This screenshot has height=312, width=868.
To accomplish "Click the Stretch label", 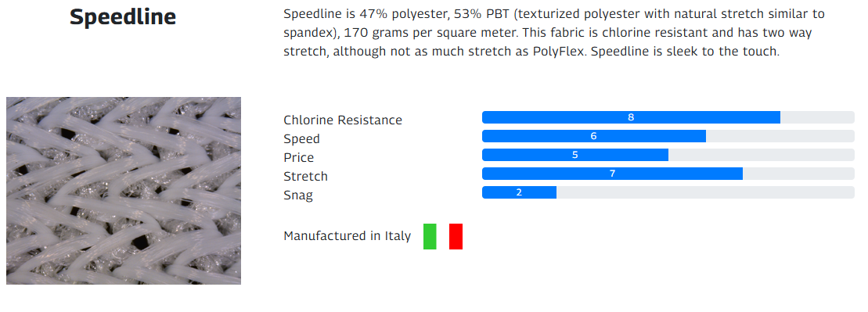I will coord(305,177).
